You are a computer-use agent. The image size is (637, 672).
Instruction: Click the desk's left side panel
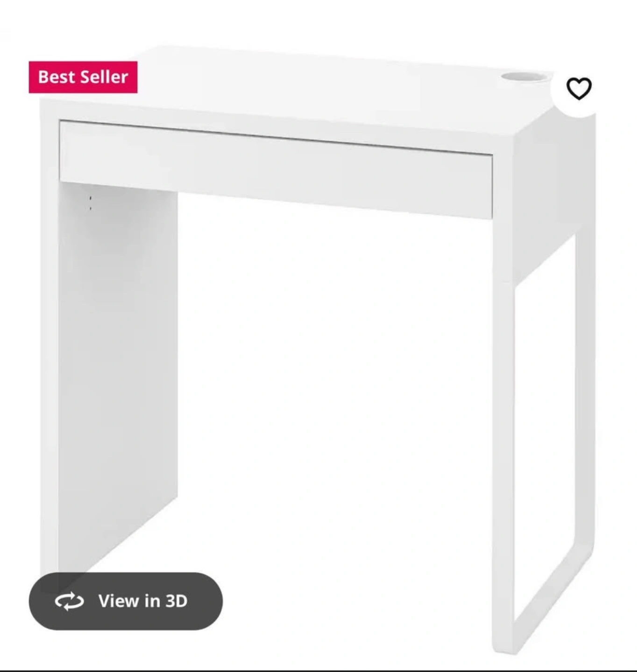[118, 373]
